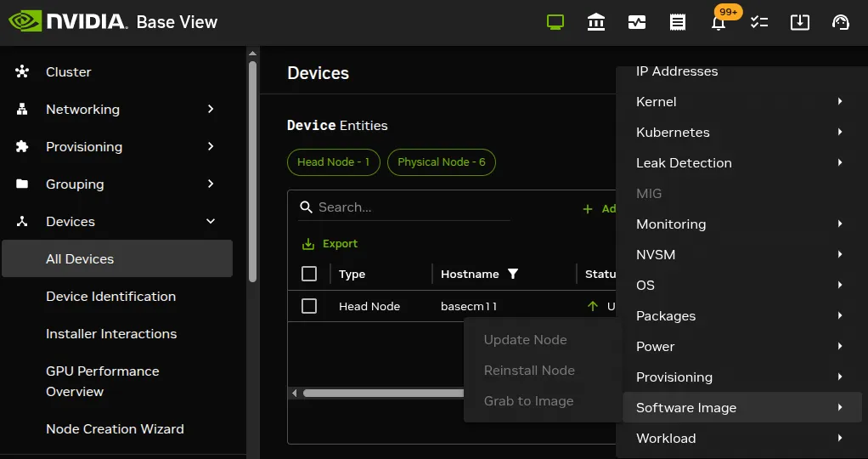Screen dimensions: 868x459
Task: Click the table scroll-left arrow
Action: 295,393
